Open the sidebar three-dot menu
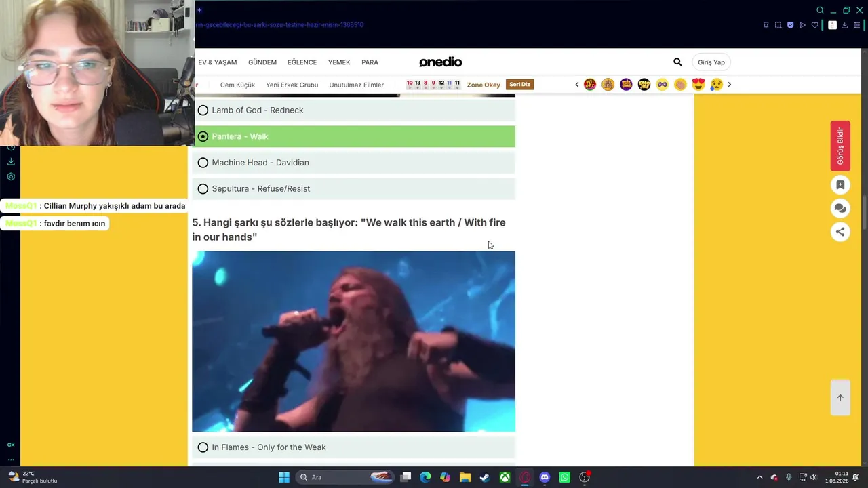868x488 pixels. click(11, 460)
